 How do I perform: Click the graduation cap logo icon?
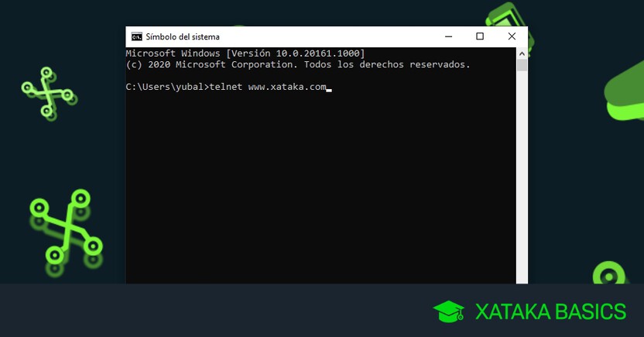point(449,312)
